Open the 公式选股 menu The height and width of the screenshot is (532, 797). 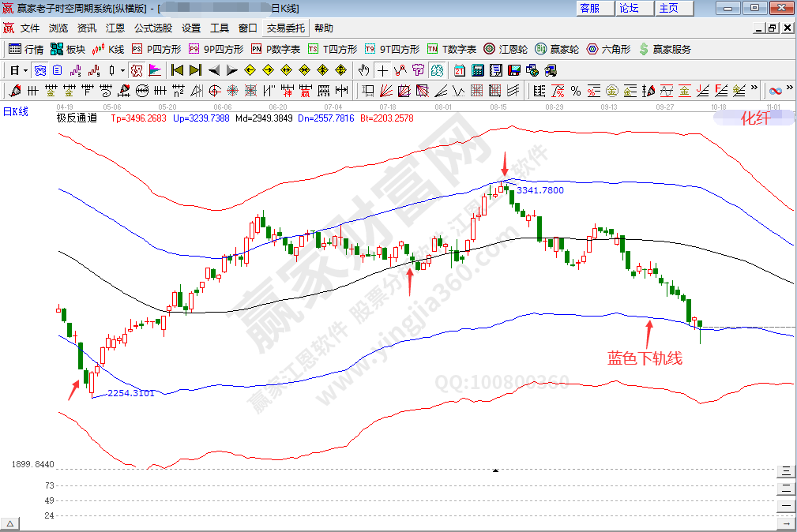coord(152,28)
